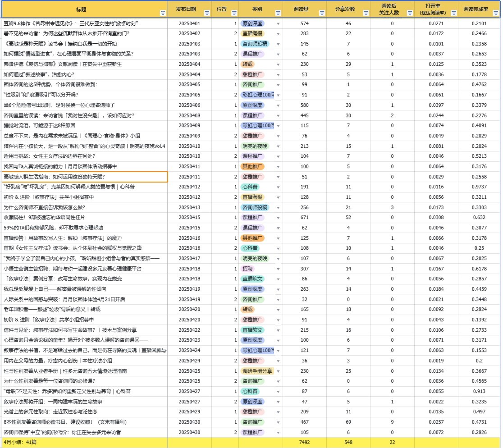Expand the category dropdown arrow in 招聘 row
503x448 pixels.
click(x=278, y=269)
